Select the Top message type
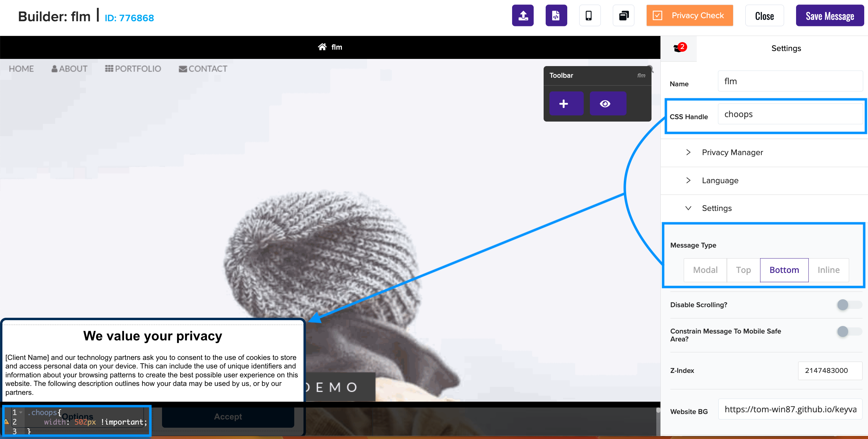The image size is (868, 439). pyautogui.click(x=743, y=270)
